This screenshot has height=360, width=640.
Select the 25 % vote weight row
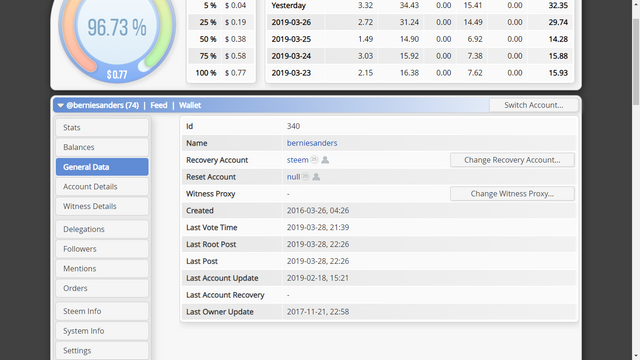click(221, 22)
